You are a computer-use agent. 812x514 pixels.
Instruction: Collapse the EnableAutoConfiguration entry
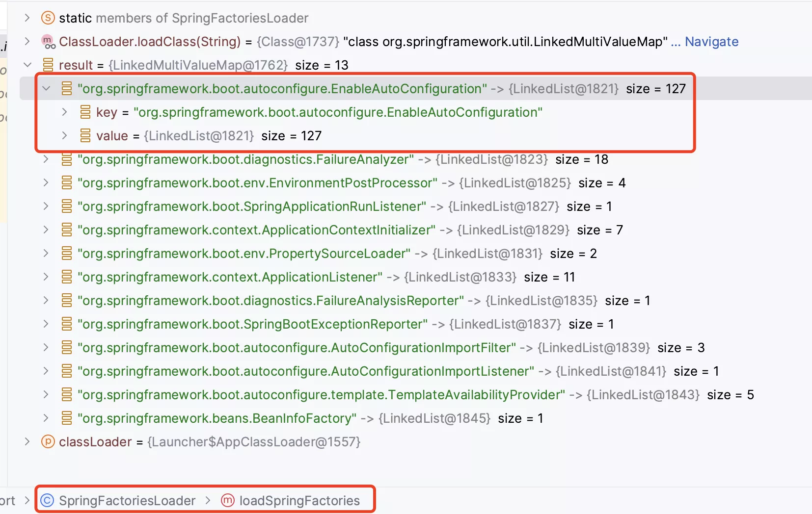46,89
